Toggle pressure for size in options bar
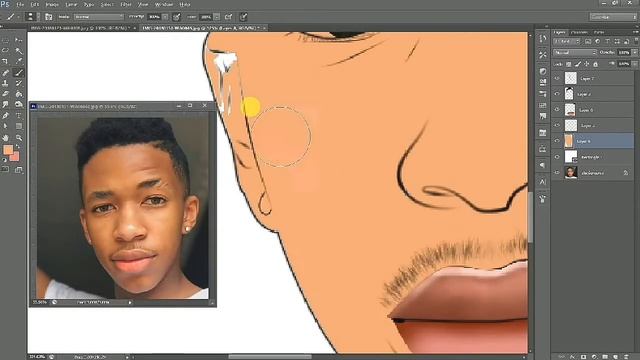This screenshot has height=360, width=640. tap(243, 17)
